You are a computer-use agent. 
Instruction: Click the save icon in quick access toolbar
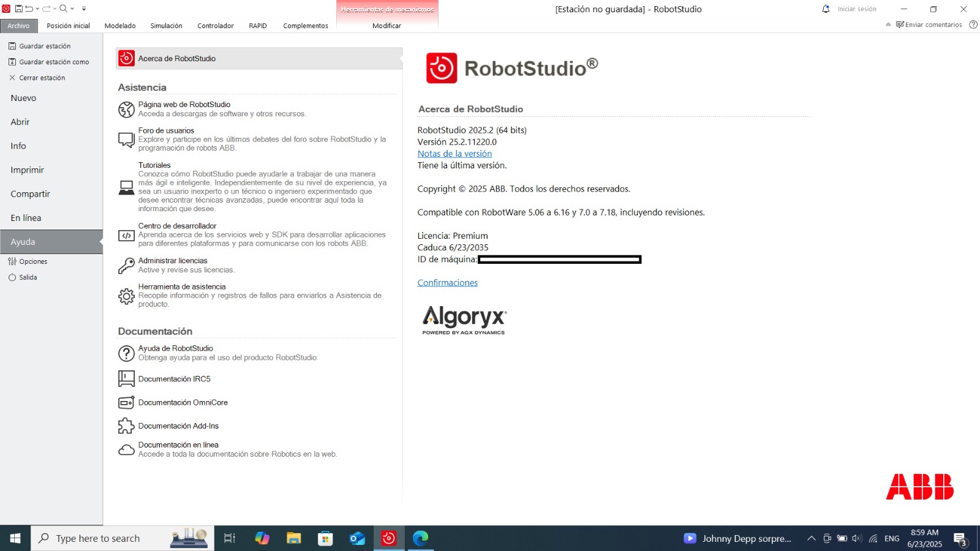tap(18, 9)
